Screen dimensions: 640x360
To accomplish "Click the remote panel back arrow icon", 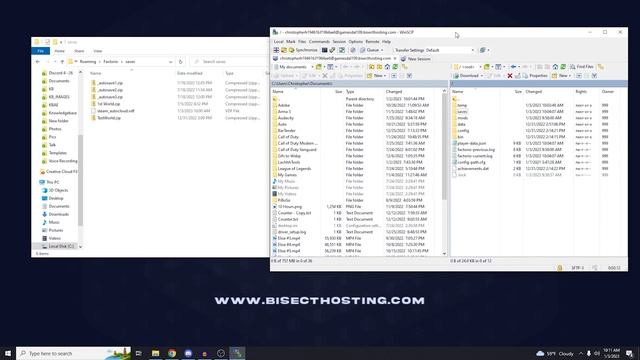I will tap(513, 67).
